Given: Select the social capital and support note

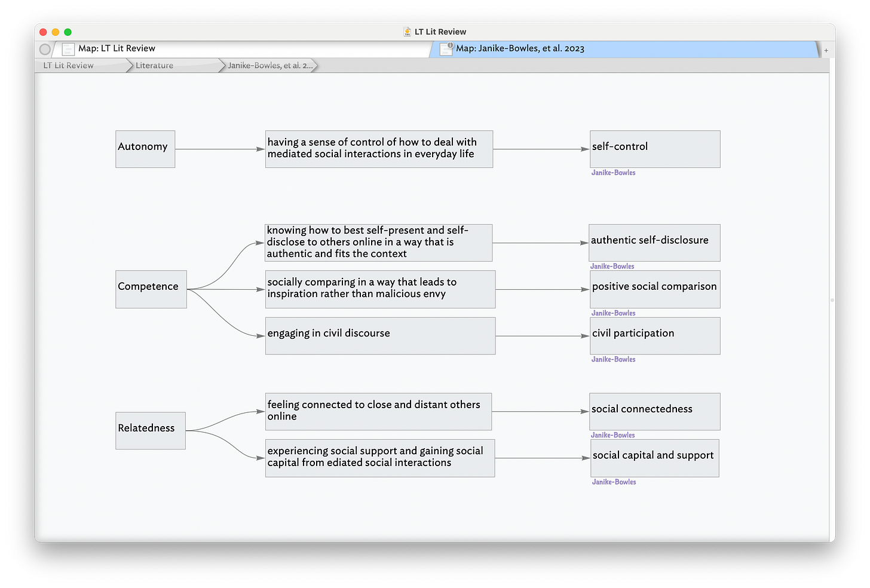Looking at the screenshot, I should 655,458.
